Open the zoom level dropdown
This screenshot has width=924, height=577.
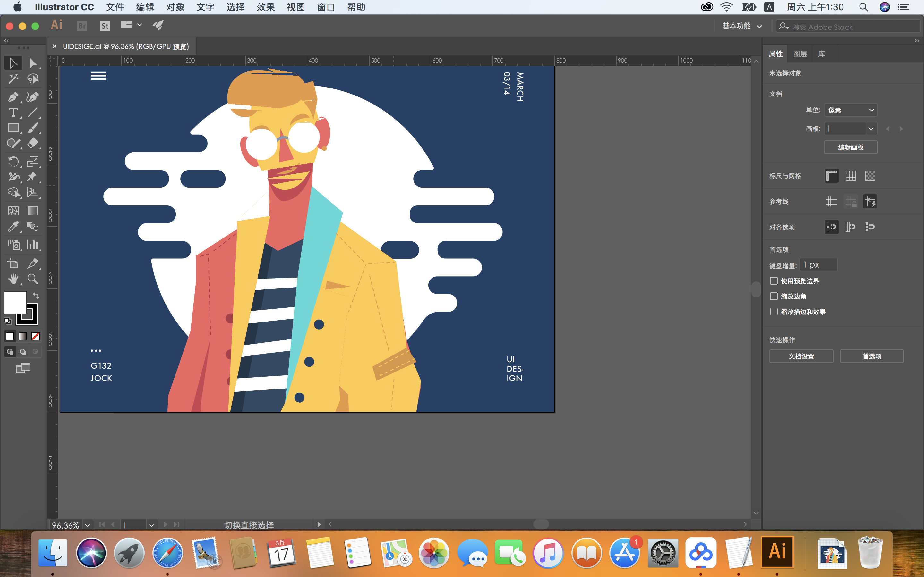(88, 525)
